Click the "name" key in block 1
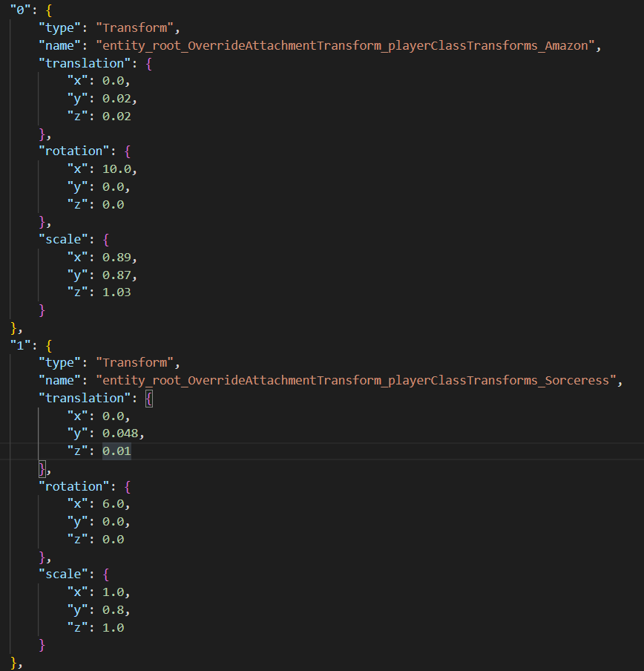Viewport: 644px width, 671px height. (x=60, y=381)
